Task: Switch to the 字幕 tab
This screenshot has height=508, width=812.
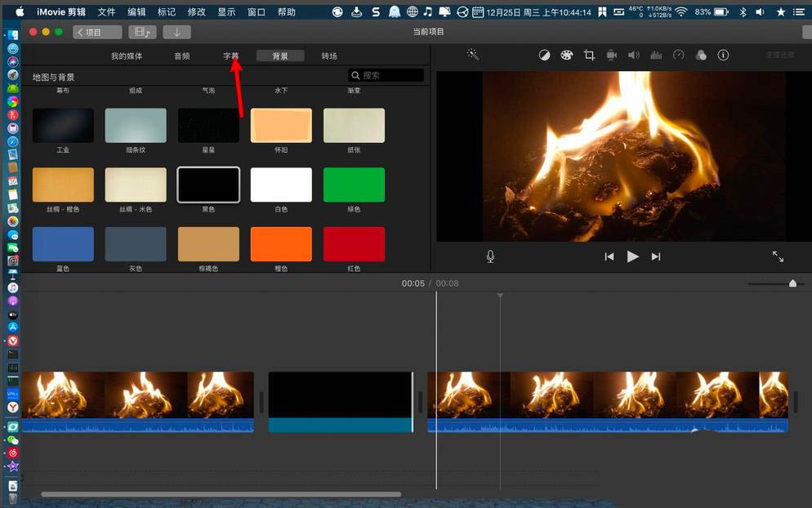Action: [x=231, y=56]
